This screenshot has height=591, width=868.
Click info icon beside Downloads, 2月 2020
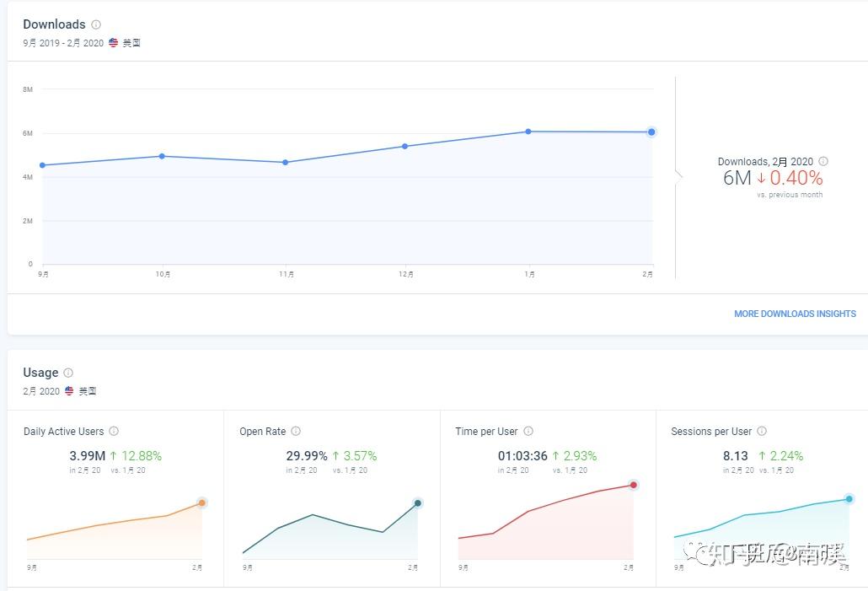point(823,161)
